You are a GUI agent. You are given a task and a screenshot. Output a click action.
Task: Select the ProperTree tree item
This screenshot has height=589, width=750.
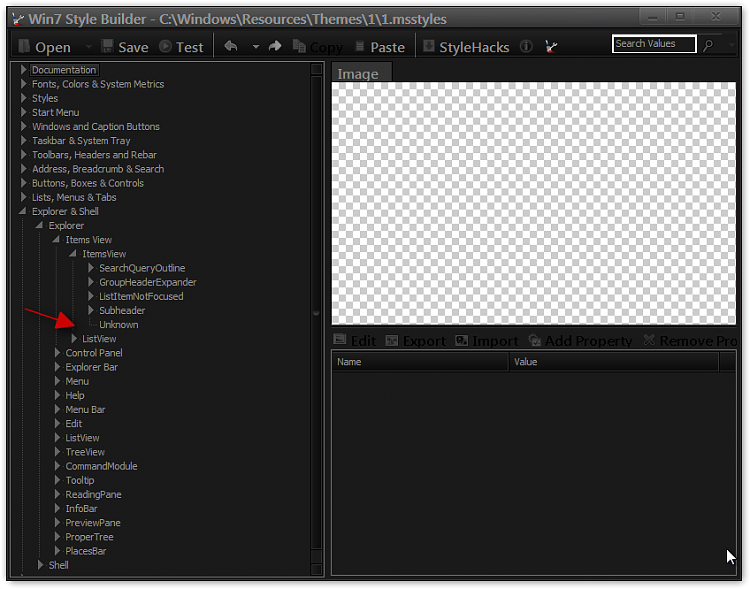[89, 536]
